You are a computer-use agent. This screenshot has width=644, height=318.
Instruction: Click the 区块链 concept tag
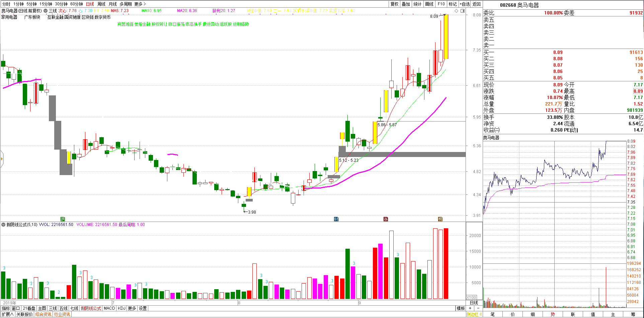[x=87, y=17]
